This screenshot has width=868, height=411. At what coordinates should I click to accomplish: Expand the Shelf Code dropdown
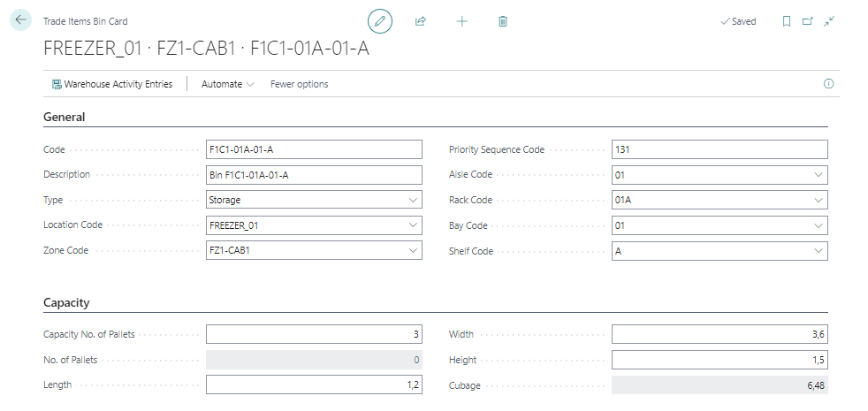[x=819, y=252]
